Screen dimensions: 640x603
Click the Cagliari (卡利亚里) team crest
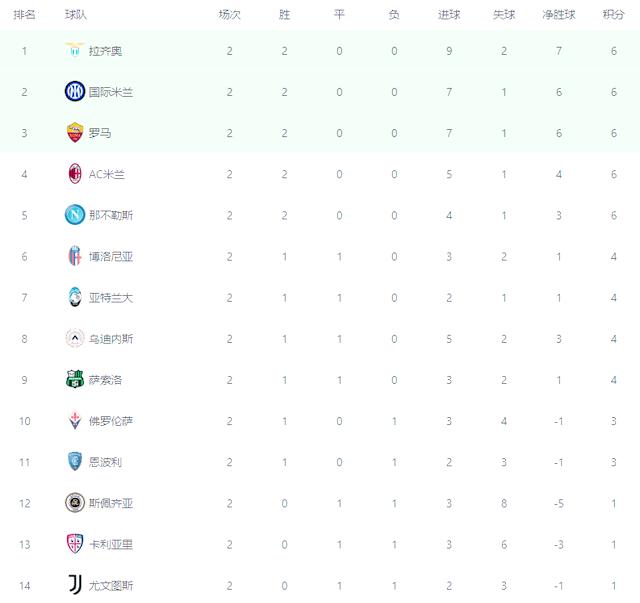[x=74, y=544]
